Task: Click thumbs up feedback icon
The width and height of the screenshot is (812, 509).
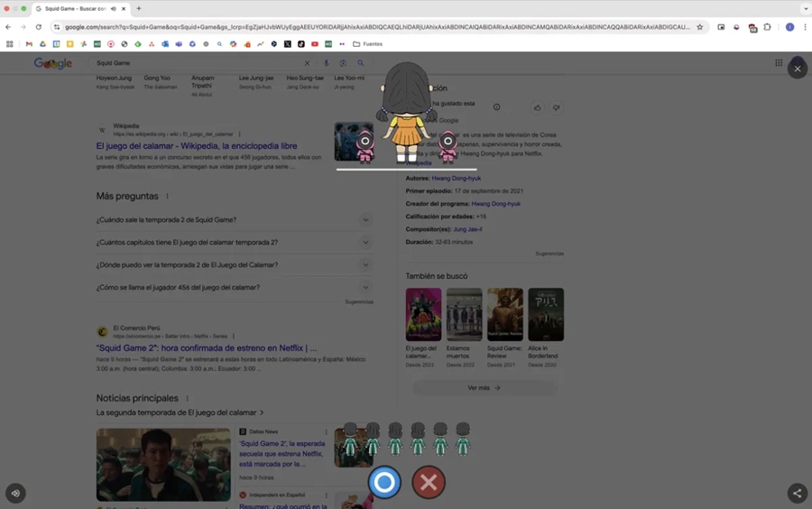Action: tap(537, 107)
